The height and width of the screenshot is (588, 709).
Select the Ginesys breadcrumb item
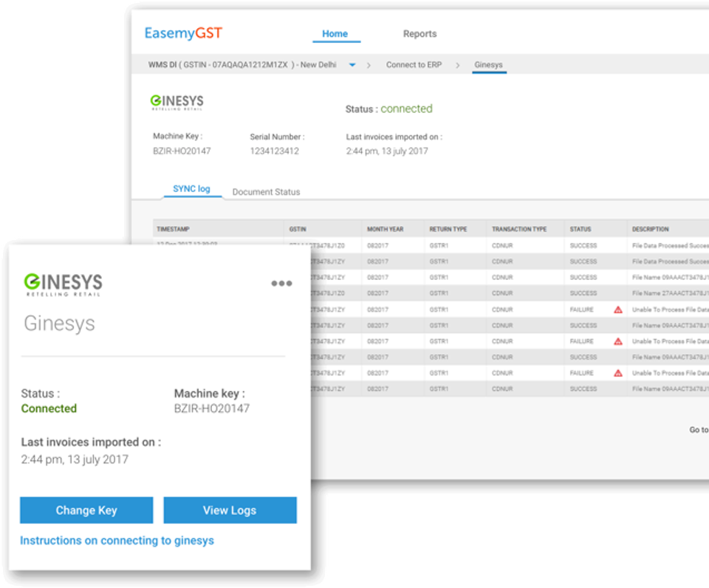point(488,65)
